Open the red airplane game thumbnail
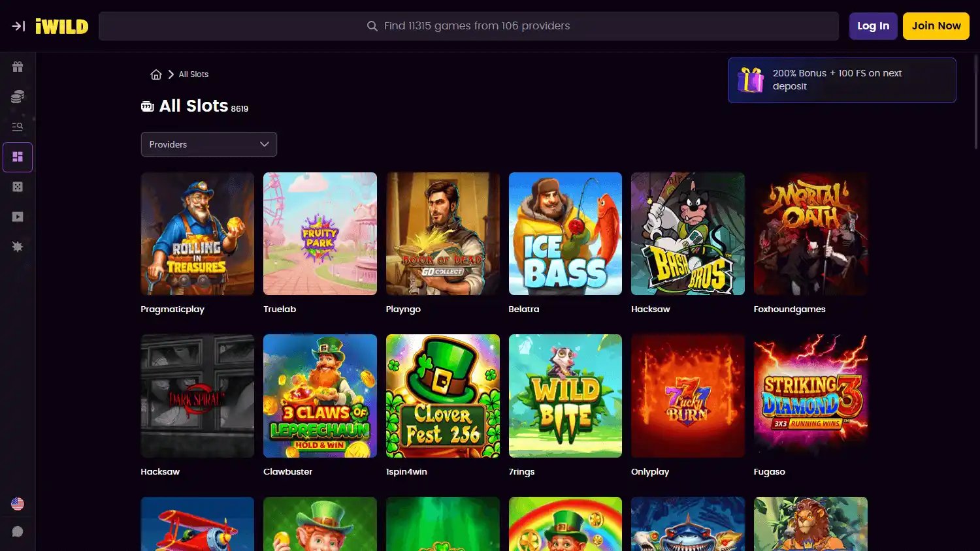Image resolution: width=980 pixels, height=551 pixels. click(197, 524)
